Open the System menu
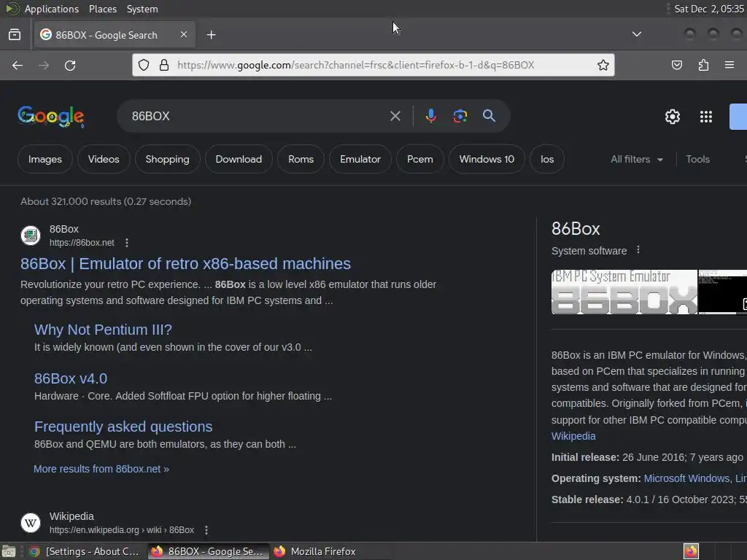Viewport: 747px width, 560px height. (x=142, y=9)
